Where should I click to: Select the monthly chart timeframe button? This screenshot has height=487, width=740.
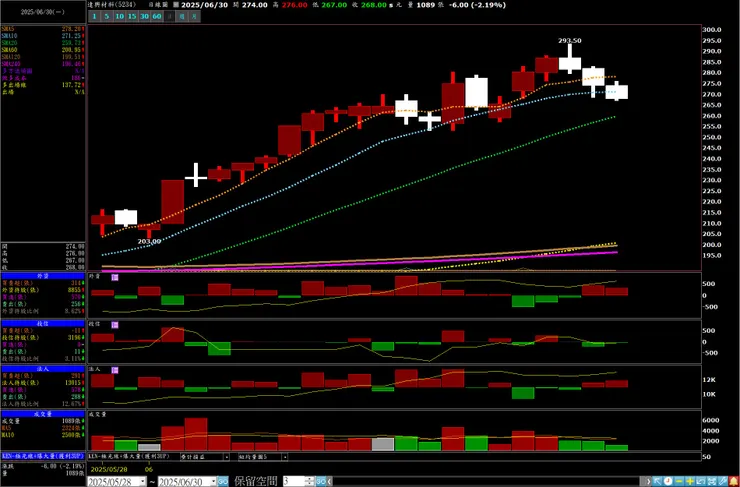(x=194, y=17)
